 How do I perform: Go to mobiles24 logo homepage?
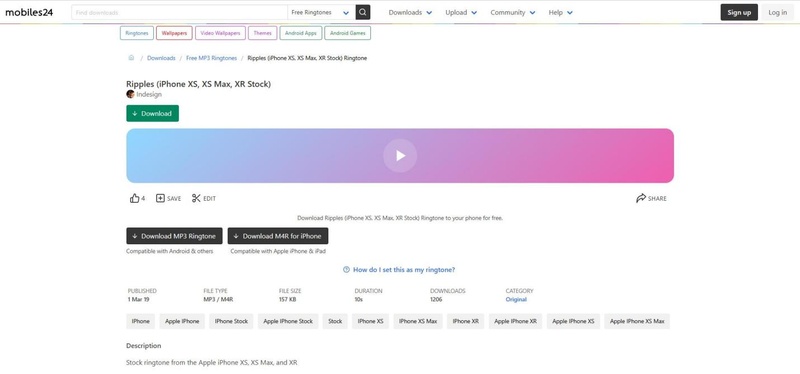click(29, 12)
